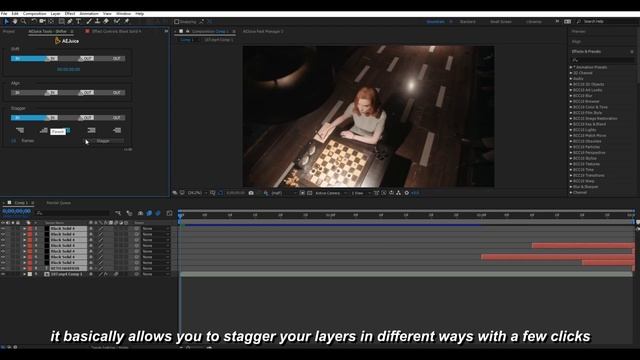Select the Libraries workspace
The width and height of the screenshot is (640, 360).
coord(533,22)
